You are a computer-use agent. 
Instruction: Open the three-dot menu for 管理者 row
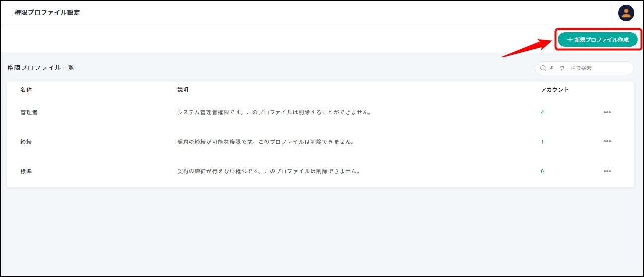(x=607, y=112)
